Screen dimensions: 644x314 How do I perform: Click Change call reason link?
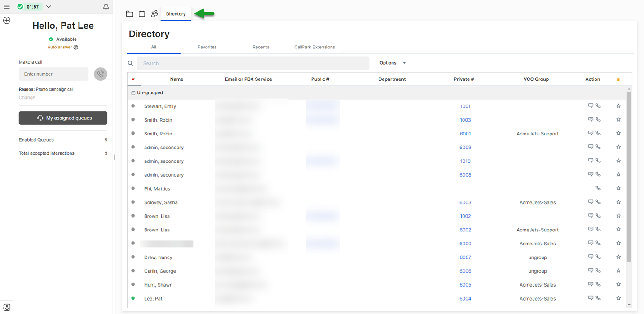27,97
